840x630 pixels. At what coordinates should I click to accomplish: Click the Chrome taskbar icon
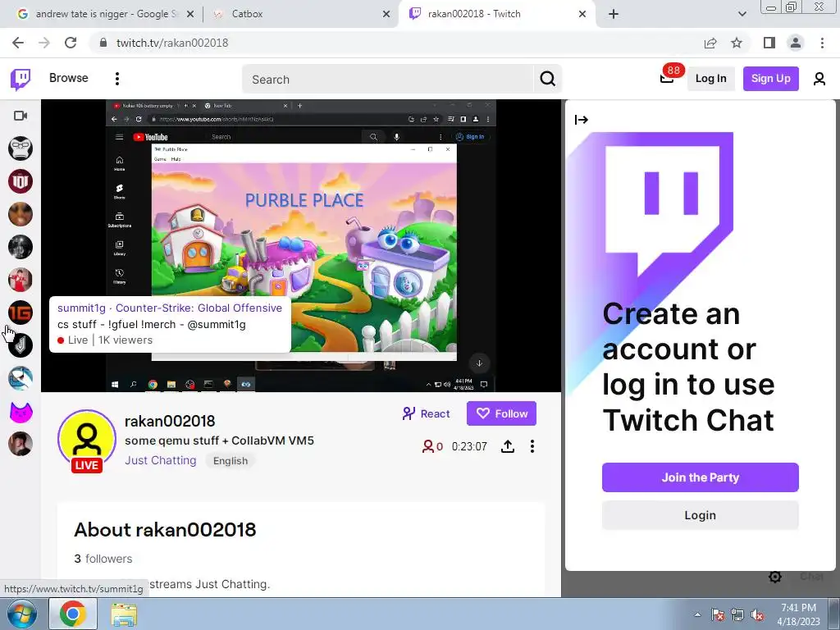click(73, 614)
